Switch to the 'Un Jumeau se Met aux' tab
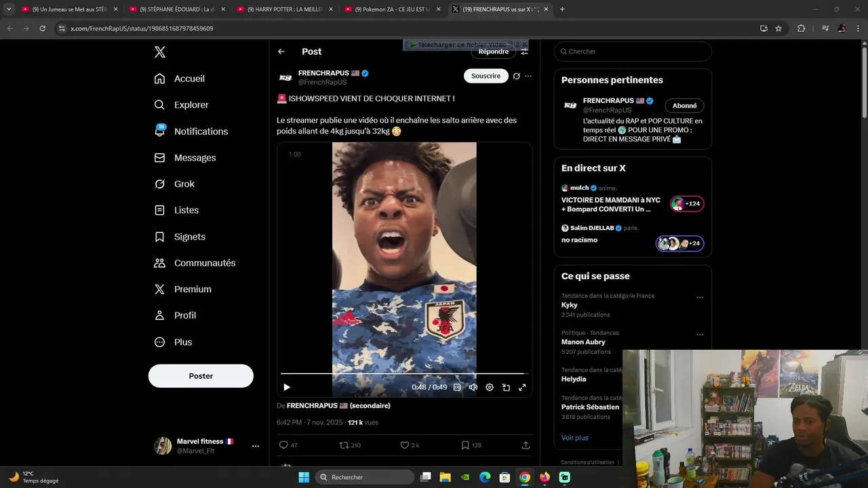This screenshot has height=488, width=868. click(x=69, y=9)
